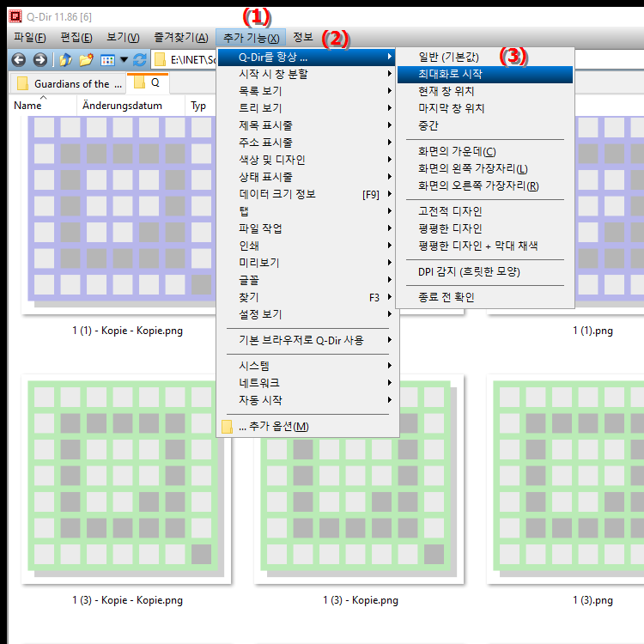Select thumbnail 1 (3) - Kopie - Kopie.png

click(x=126, y=479)
